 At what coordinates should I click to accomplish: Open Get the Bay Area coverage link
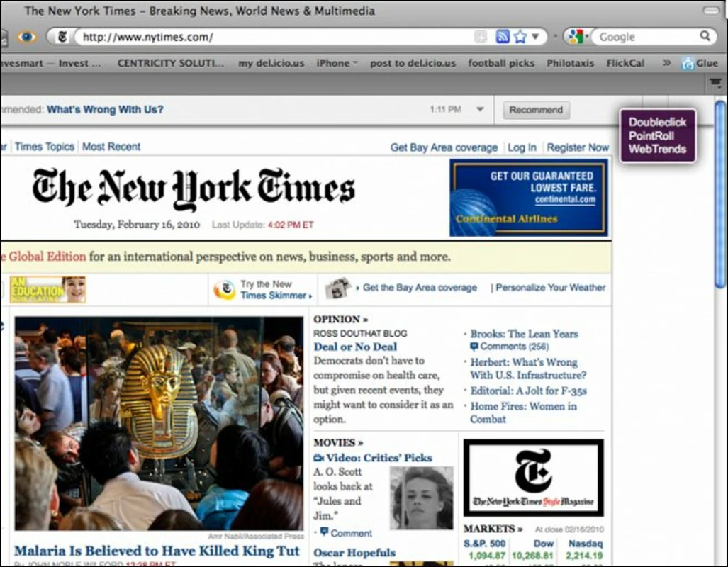click(x=420, y=288)
